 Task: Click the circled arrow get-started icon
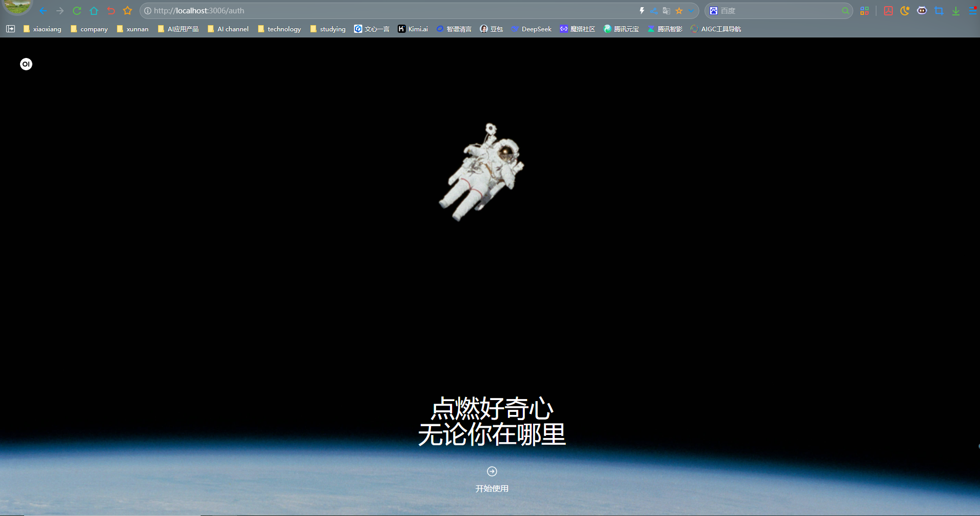pos(492,471)
